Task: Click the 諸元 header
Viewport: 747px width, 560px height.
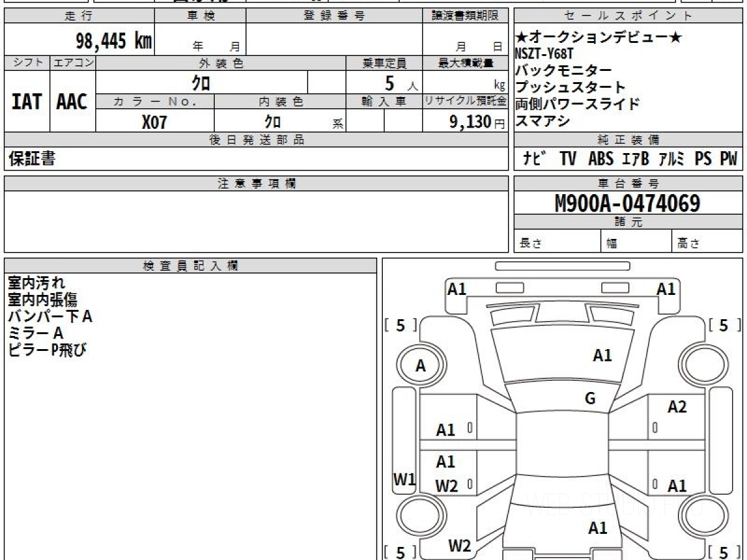Action: click(628, 222)
